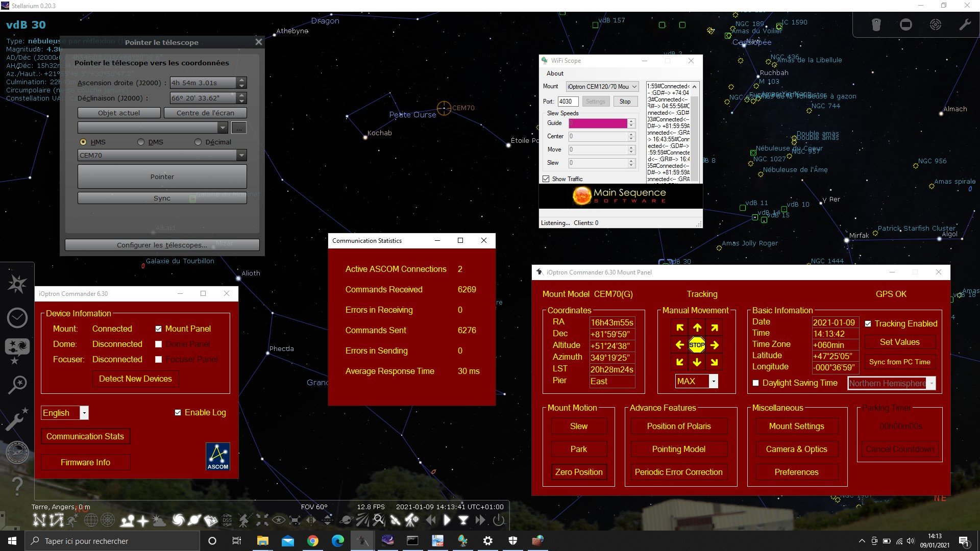The width and height of the screenshot is (980, 551).
Task: Open Chrome from the taskbar
Action: click(312, 541)
